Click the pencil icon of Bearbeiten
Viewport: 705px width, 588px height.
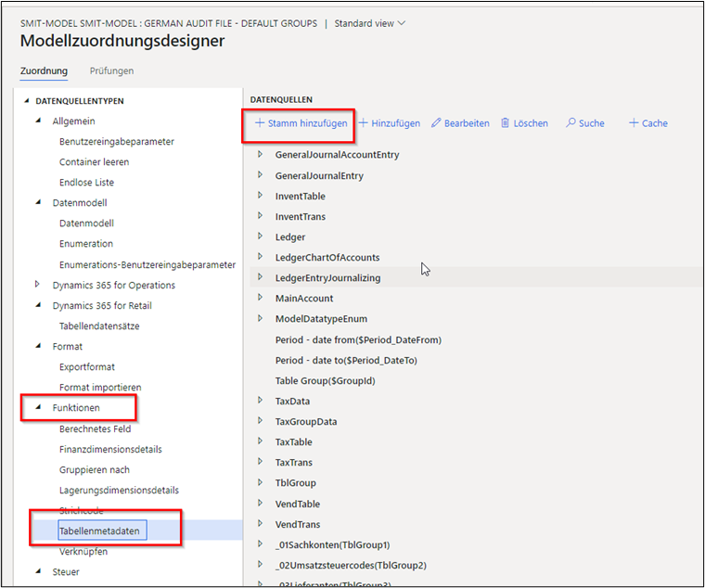click(436, 122)
